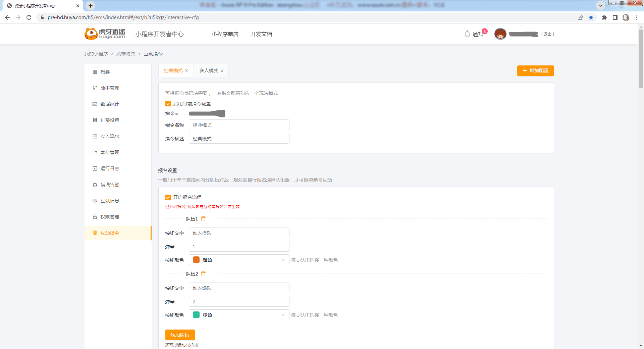Screen dimensions: 644x349
Task: Click the Huya logo icon
Action: click(x=91, y=34)
